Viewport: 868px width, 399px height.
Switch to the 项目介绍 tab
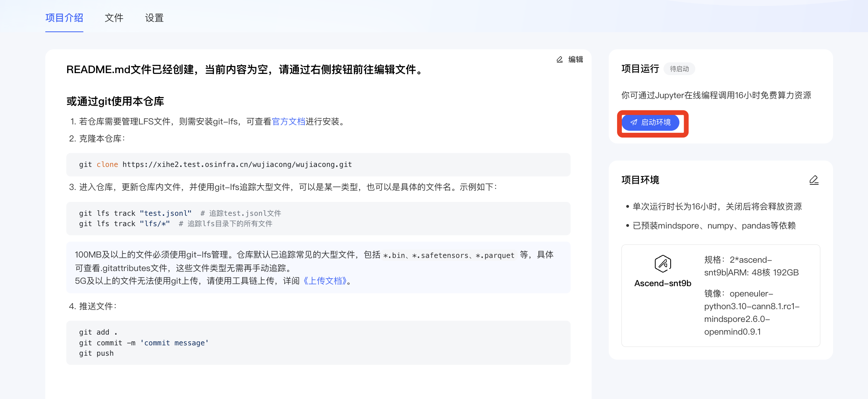64,18
